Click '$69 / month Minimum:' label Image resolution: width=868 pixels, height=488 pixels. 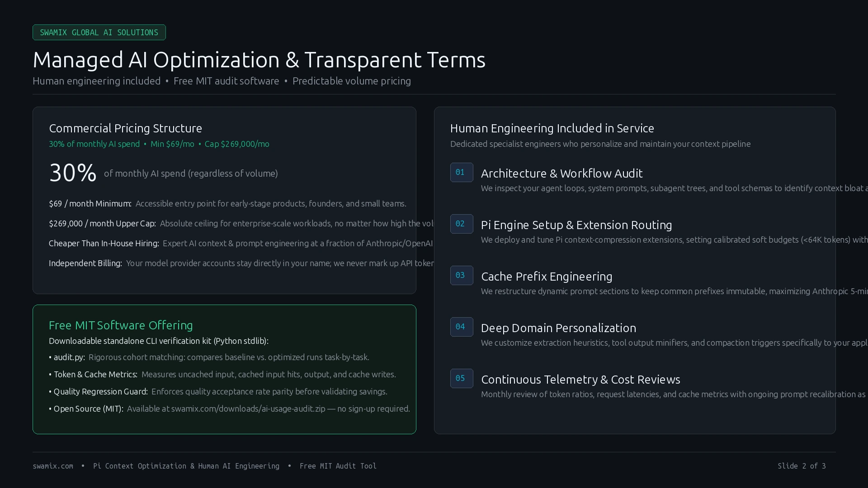pyautogui.click(x=90, y=204)
